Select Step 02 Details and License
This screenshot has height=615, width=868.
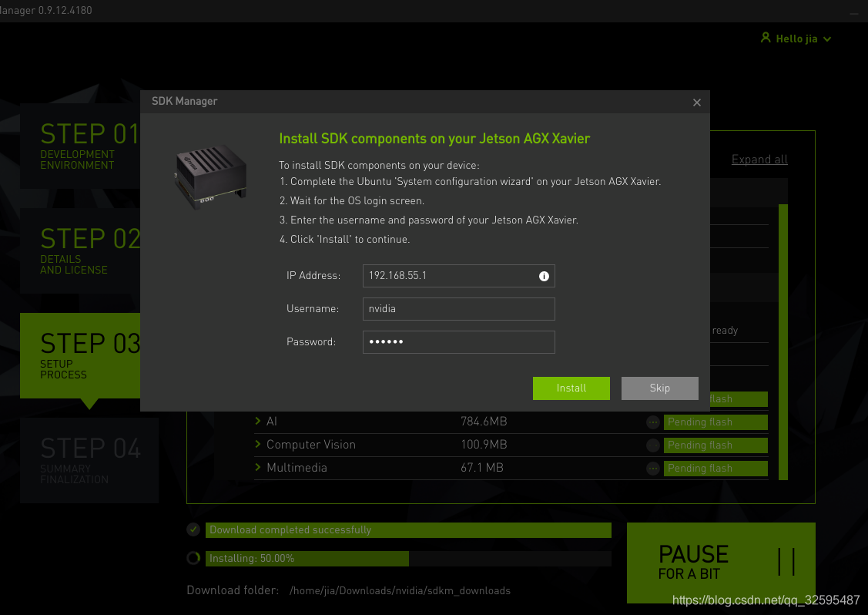[80, 250]
